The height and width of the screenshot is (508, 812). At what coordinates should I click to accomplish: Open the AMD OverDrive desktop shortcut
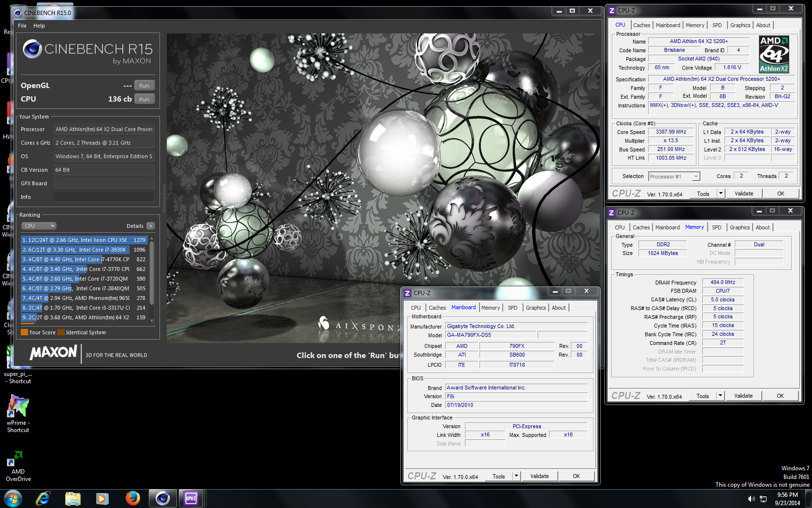18,466
